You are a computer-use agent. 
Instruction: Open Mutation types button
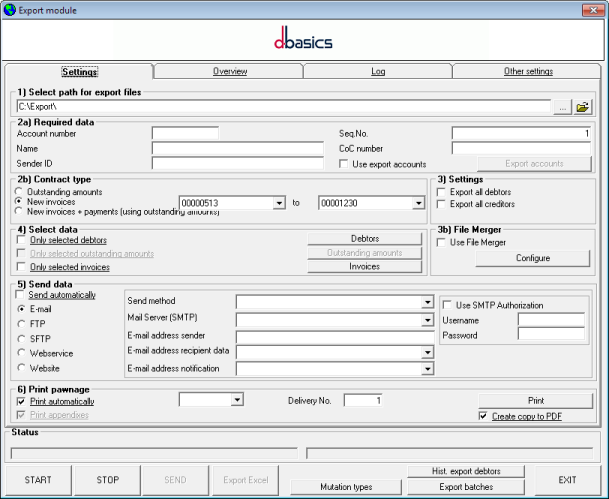tap(346, 487)
